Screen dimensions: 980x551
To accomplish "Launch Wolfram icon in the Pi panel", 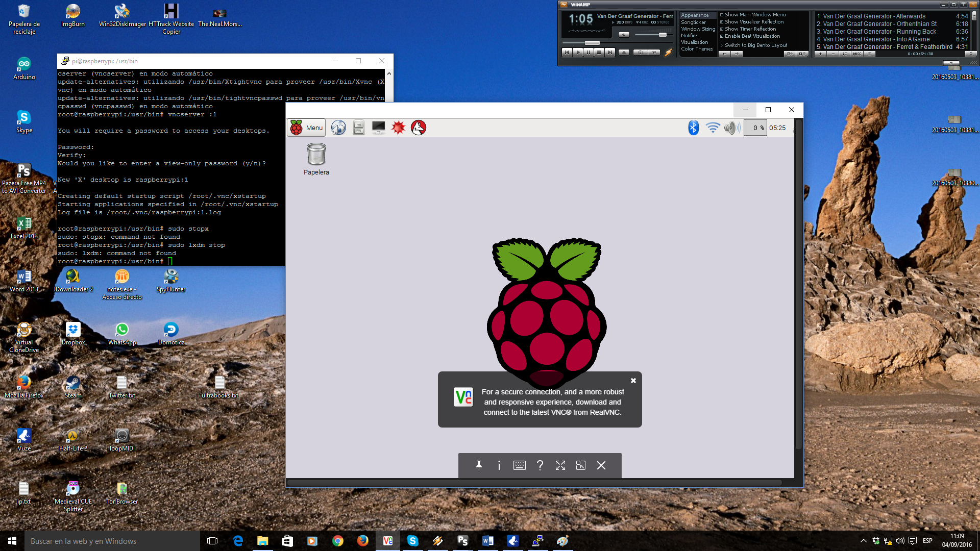I will 419,128.
